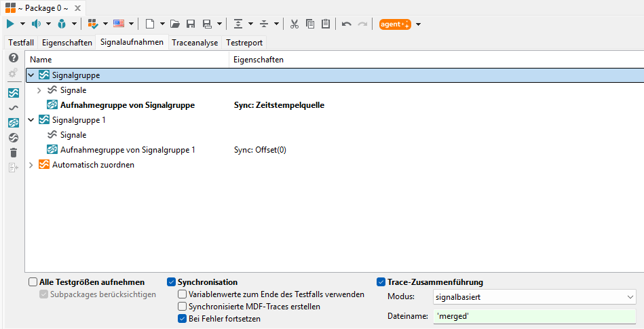This screenshot has width=644, height=329.
Task: Click the add recording group sidebar icon
Action: click(14, 122)
